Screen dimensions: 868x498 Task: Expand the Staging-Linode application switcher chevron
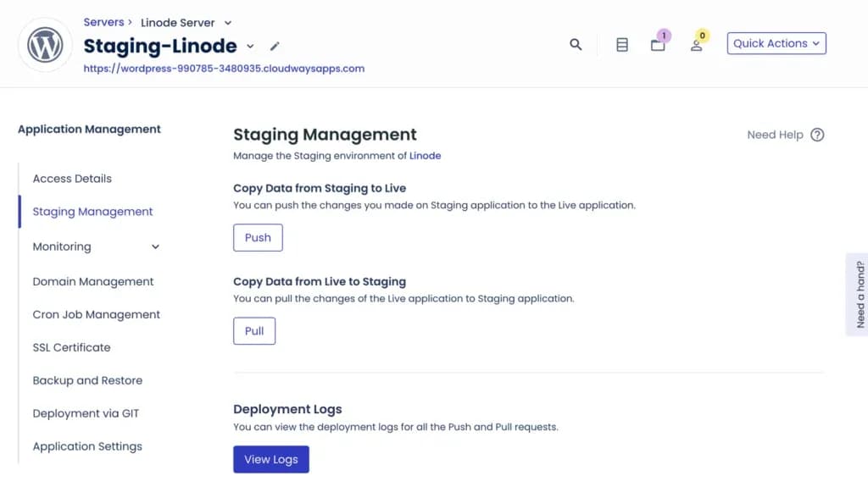click(x=249, y=47)
